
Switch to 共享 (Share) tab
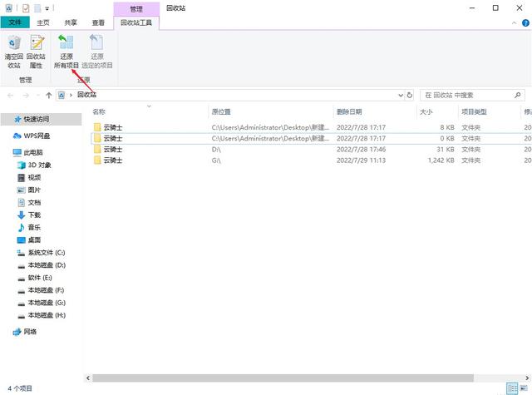tap(71, 22)
